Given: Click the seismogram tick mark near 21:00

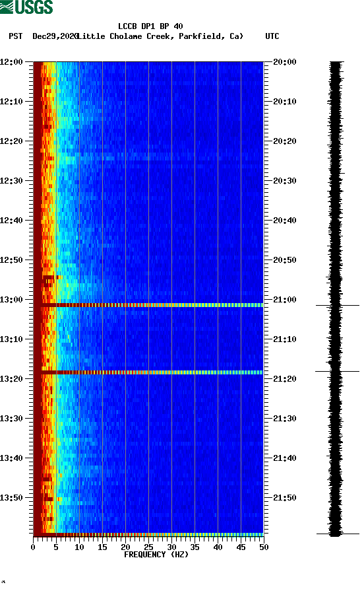Looking at the screenshot, I should click(x=338, y=305).
